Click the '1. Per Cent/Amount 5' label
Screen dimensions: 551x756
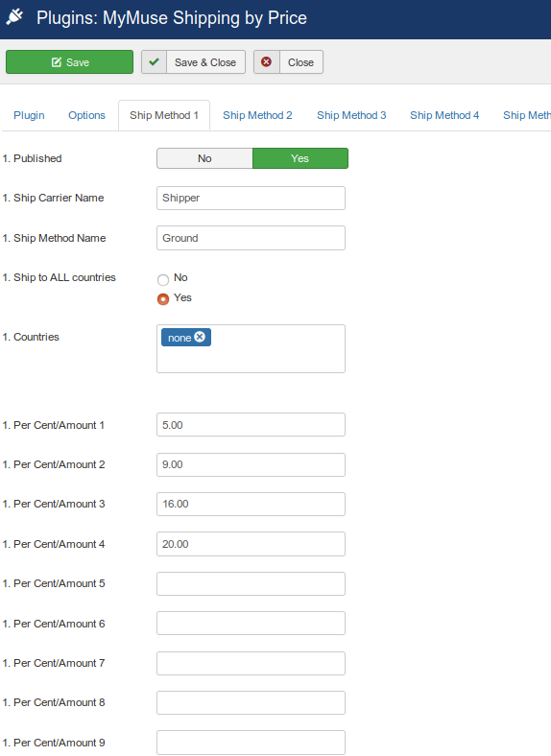point(54,584)
